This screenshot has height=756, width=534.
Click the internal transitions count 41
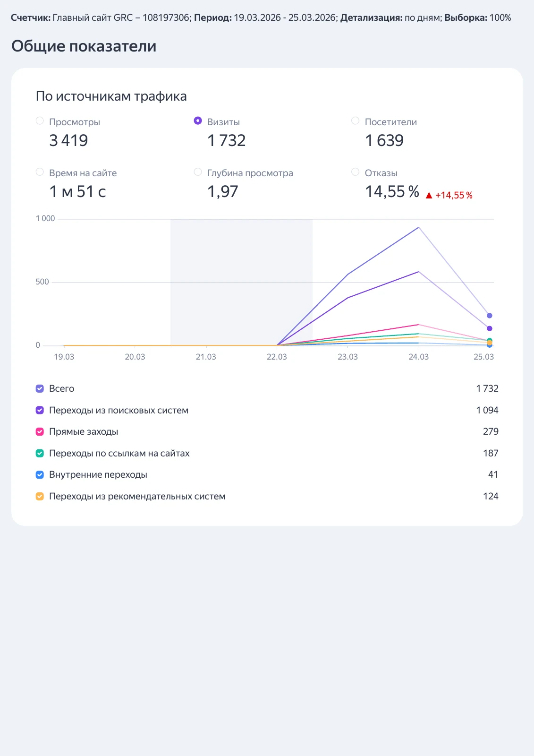(493, 474)
